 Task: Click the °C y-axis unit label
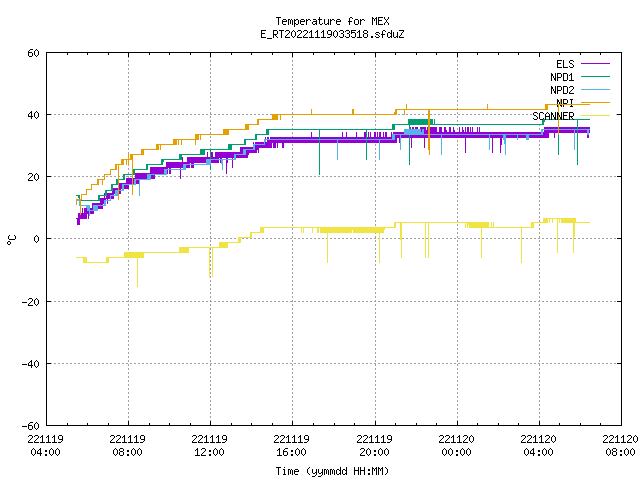[x=12, y=240]
